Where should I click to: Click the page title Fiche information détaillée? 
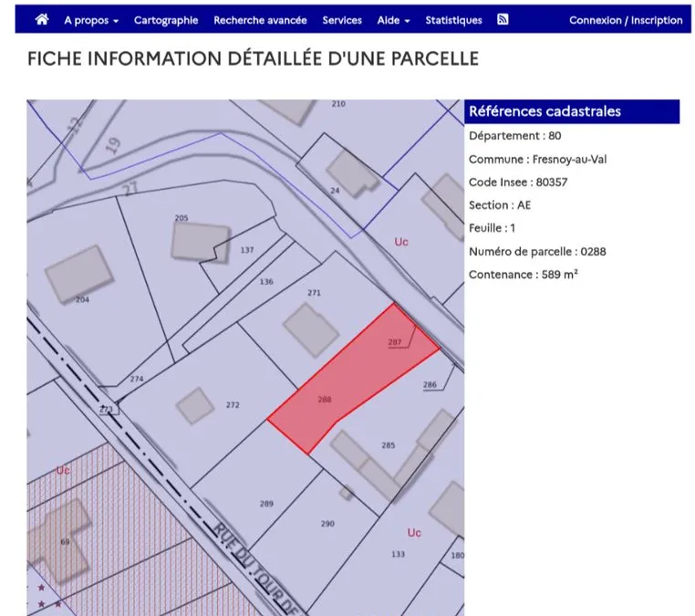click(253, 58)
